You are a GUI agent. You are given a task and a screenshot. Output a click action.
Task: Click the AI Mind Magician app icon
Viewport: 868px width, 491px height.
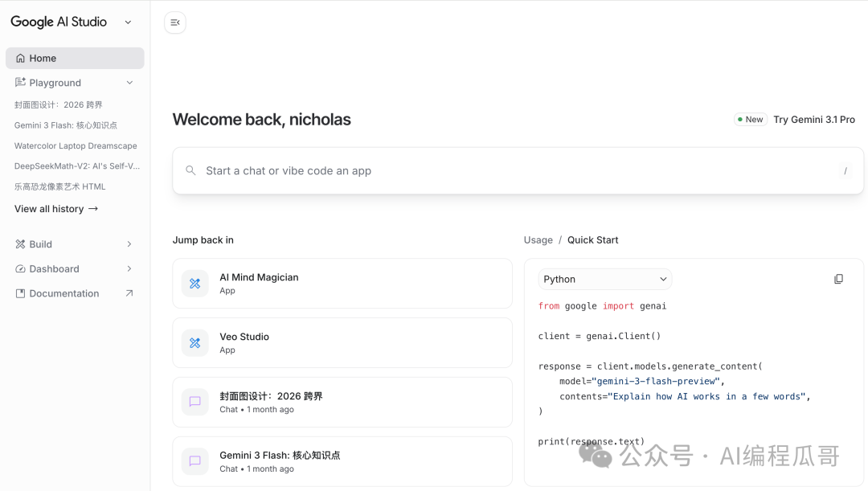coord(194,284)
